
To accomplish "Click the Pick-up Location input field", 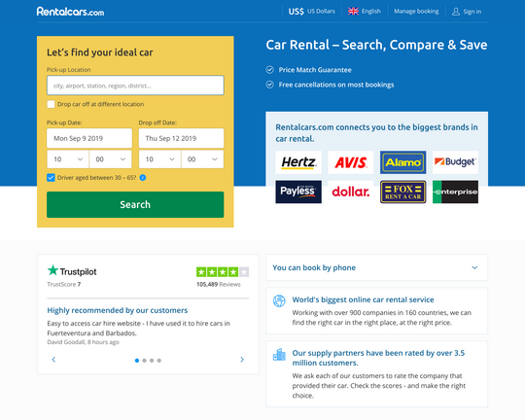I will tap(135, 86).
